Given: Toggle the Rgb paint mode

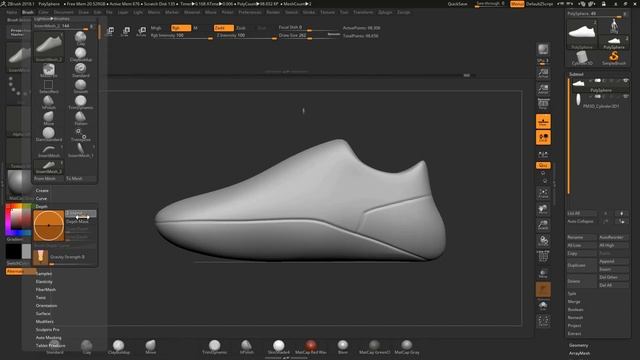Looking at the screenshot, I should [181, 28].
